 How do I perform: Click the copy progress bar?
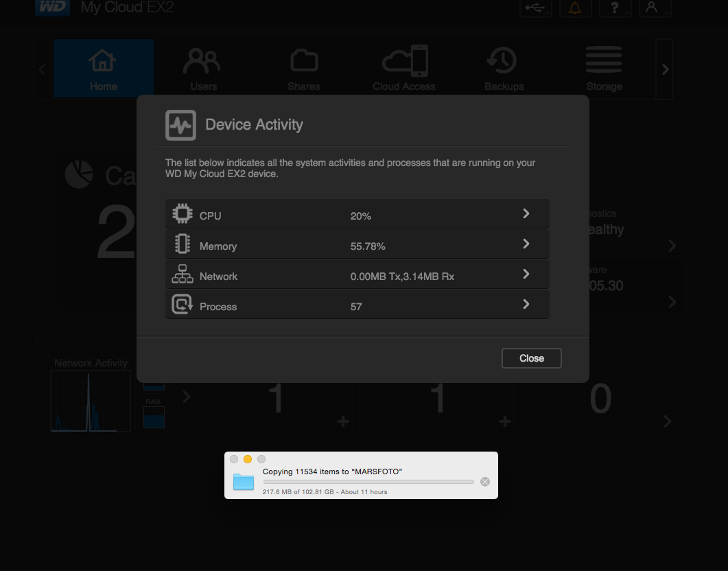click(368, 482)
